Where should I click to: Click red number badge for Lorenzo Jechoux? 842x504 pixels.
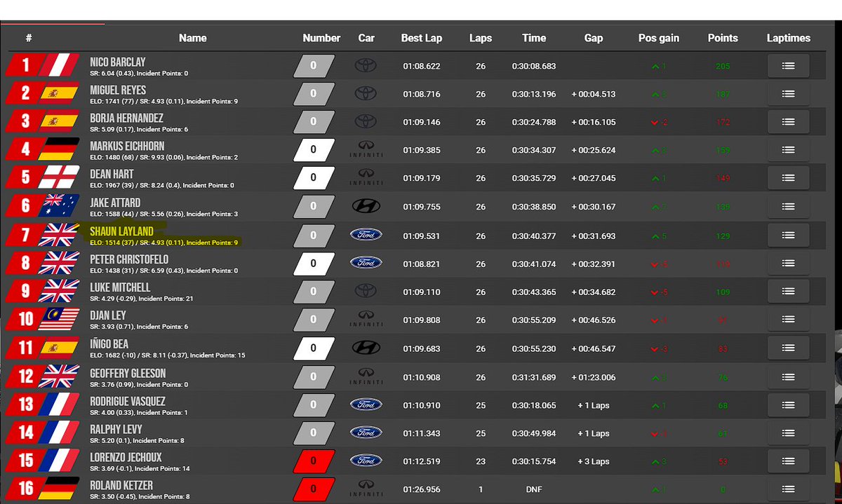[313, 461]
